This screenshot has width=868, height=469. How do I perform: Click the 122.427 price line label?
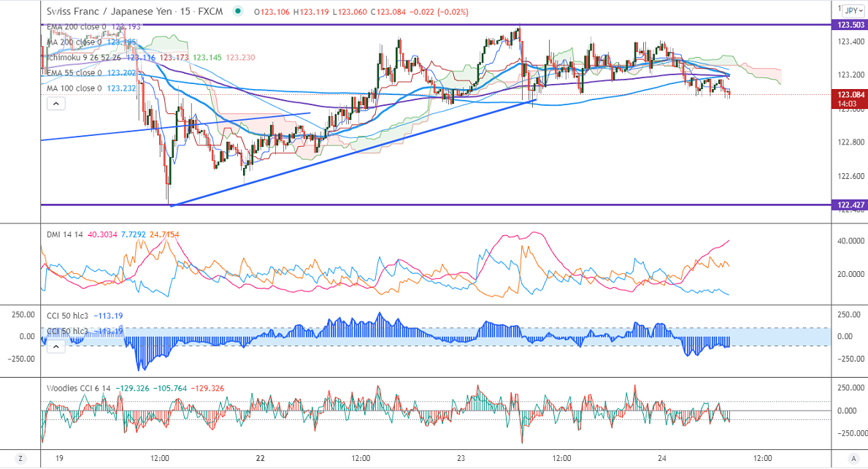[850, 205]
